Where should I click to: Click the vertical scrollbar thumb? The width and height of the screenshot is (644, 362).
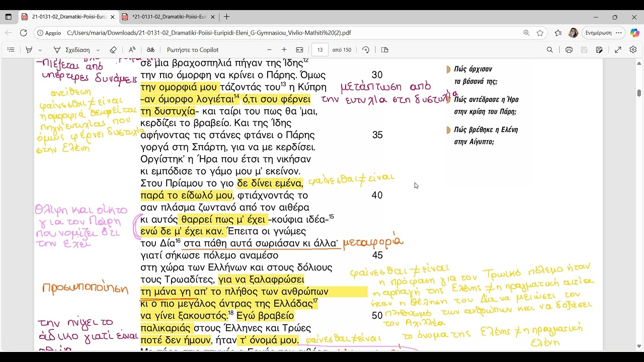click(x=639, y=93)
